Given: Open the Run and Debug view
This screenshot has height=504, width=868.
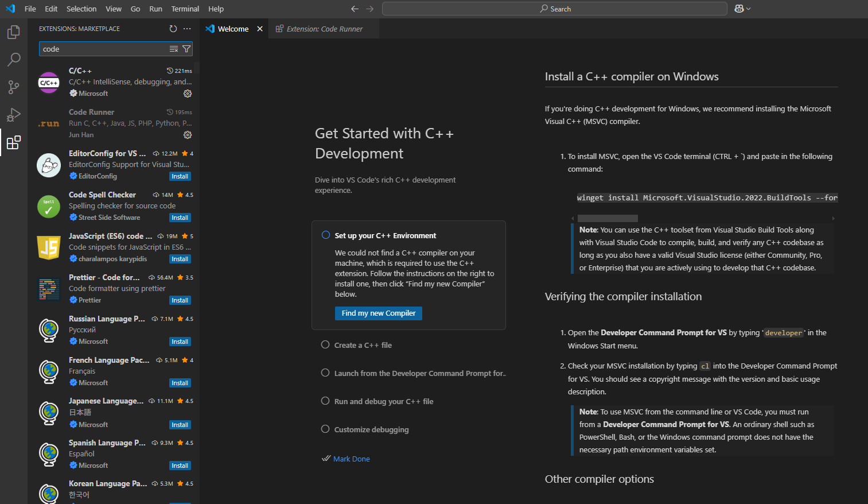Looking at the screenshot, I should tap(14, 115).
